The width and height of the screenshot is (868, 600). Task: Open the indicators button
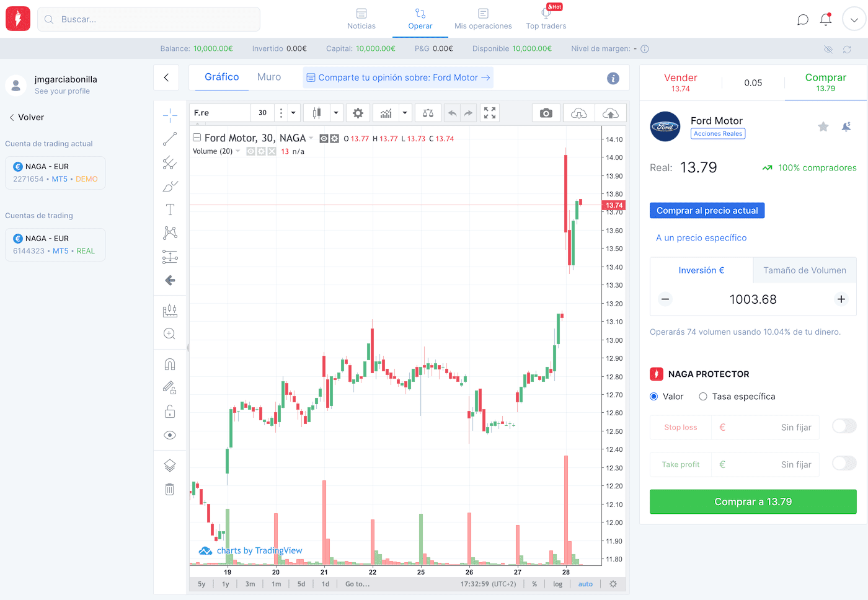point(386,113)
